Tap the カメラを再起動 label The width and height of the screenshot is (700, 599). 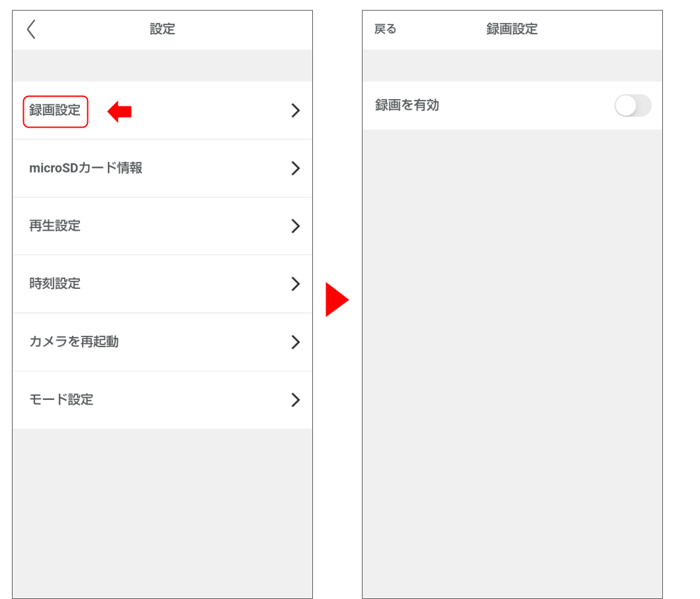[x=74, y=342]
